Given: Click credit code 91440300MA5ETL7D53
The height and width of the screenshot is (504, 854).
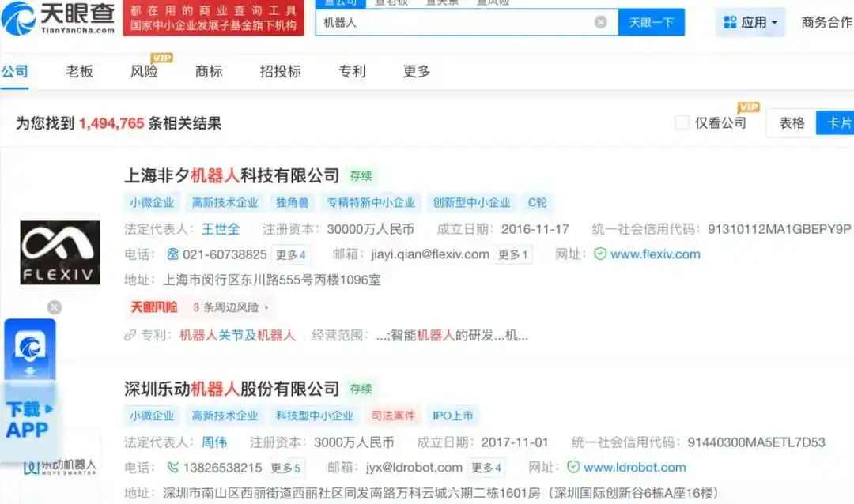Looking at the screenshot, I should point(756,442).
